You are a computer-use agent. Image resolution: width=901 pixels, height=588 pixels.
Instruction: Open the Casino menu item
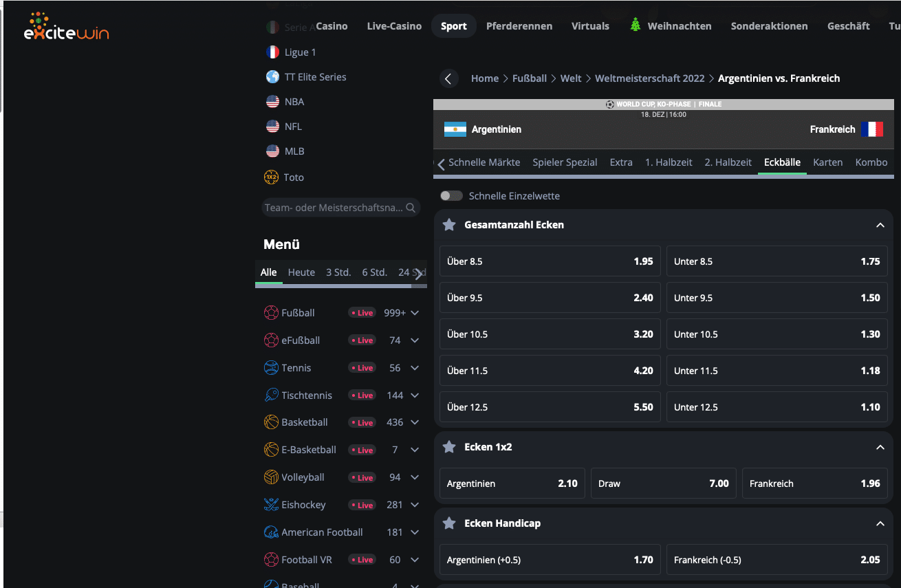[x=332, y=26]
